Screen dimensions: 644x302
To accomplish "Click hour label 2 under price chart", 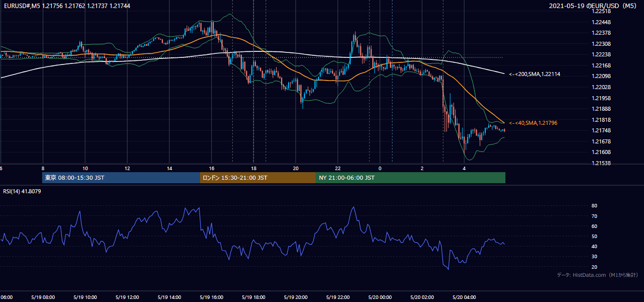I will coord(422,168).
